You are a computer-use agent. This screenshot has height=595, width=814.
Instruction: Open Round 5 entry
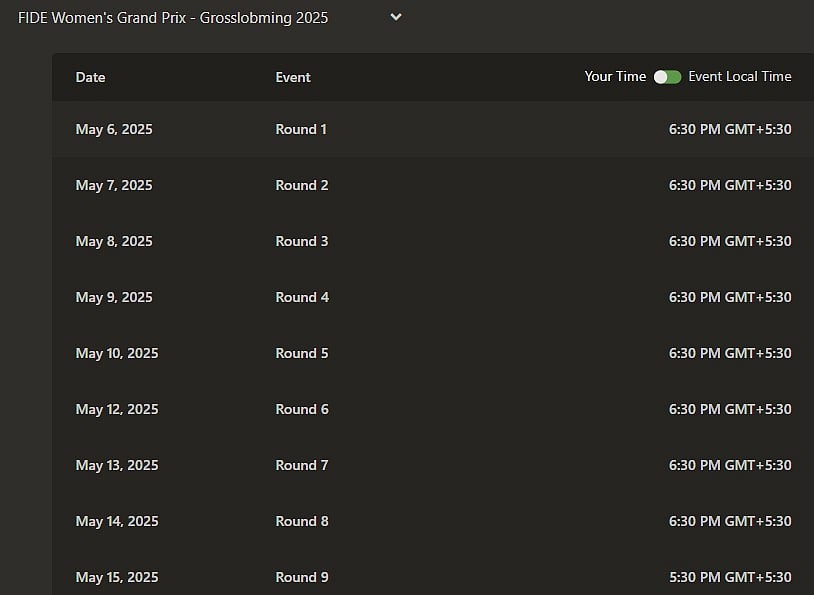tap(302, 354)
